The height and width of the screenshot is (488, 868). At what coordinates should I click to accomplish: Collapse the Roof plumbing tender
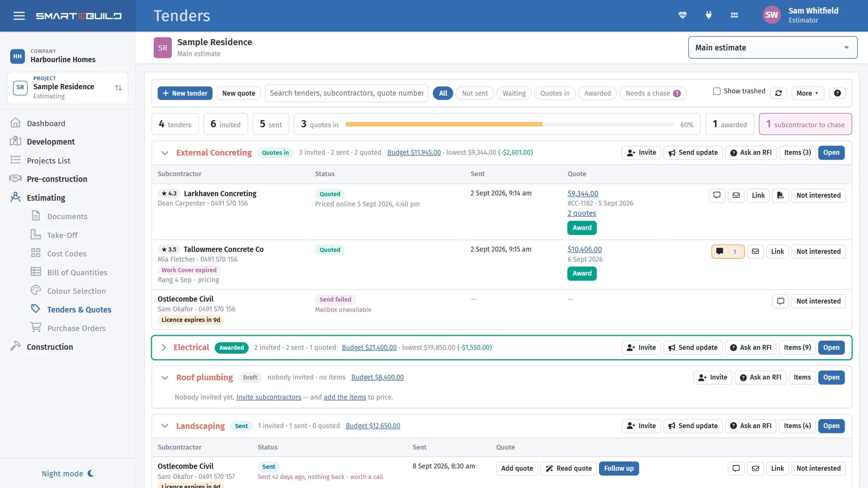point(165,378)
